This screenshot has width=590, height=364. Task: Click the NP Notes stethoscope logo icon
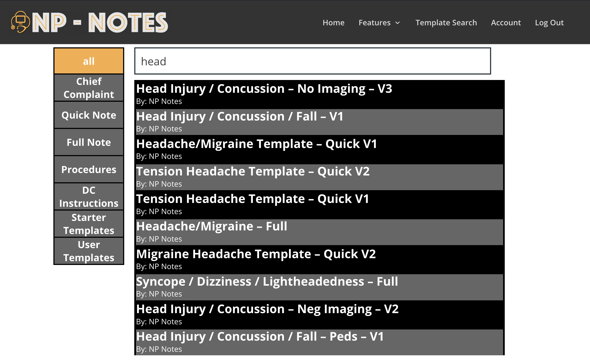point(20,22)
